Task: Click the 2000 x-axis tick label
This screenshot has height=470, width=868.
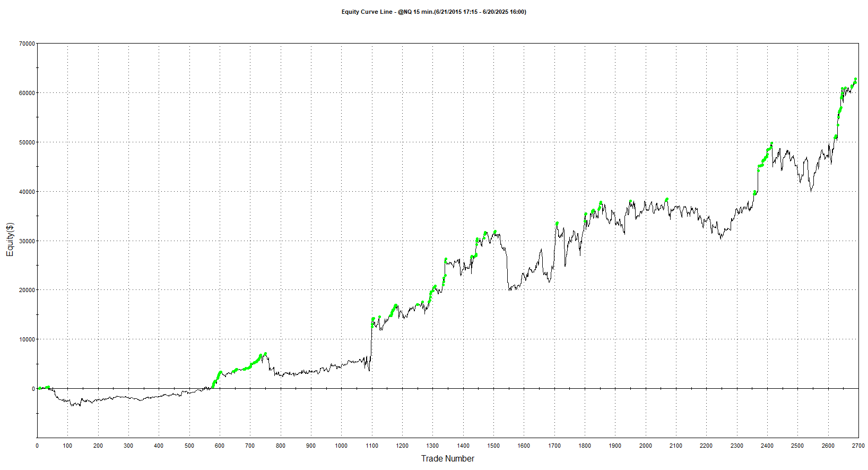Action: tap(645, 446)
